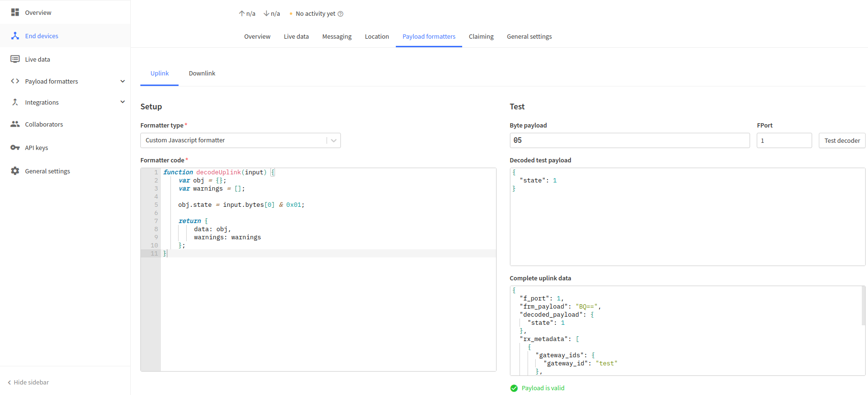Click the uplink arrow n/a indicator
This screenshot has height=395, width=868.
[x=247, y=14]
